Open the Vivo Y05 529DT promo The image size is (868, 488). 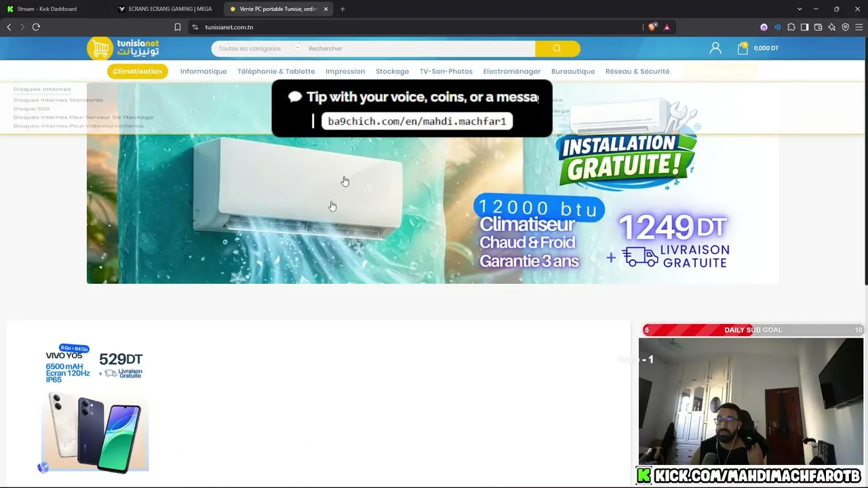tap(94, 408)
